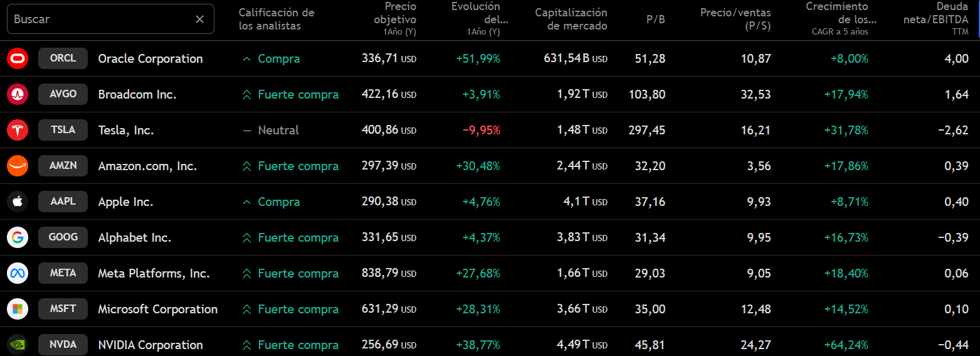
Task: Click the NVIDIA logo icon
Action: point(18,345)
